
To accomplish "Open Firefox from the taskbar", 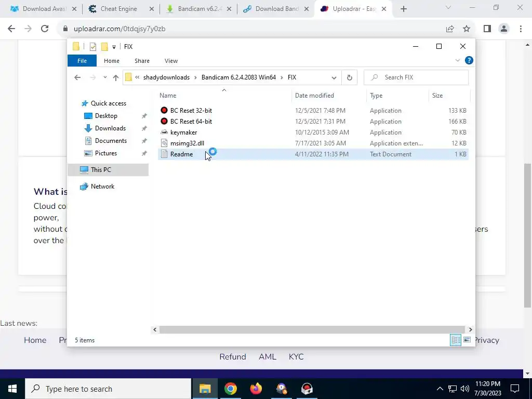I will 256,389.
